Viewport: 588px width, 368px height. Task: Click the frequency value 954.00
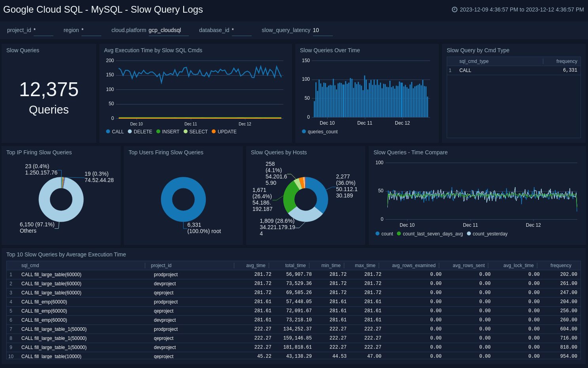(569, 357)
